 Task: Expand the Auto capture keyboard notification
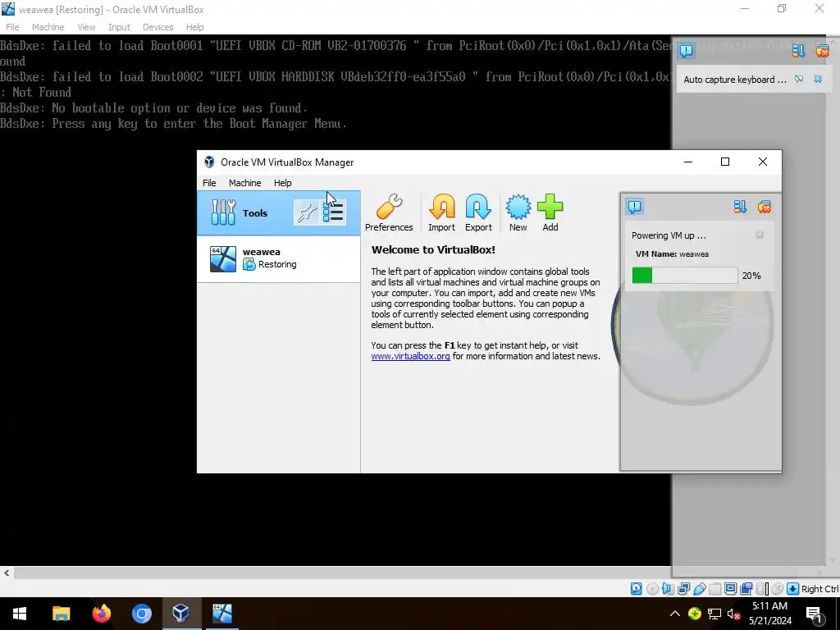pyautogui.click(x=735, y=80)
